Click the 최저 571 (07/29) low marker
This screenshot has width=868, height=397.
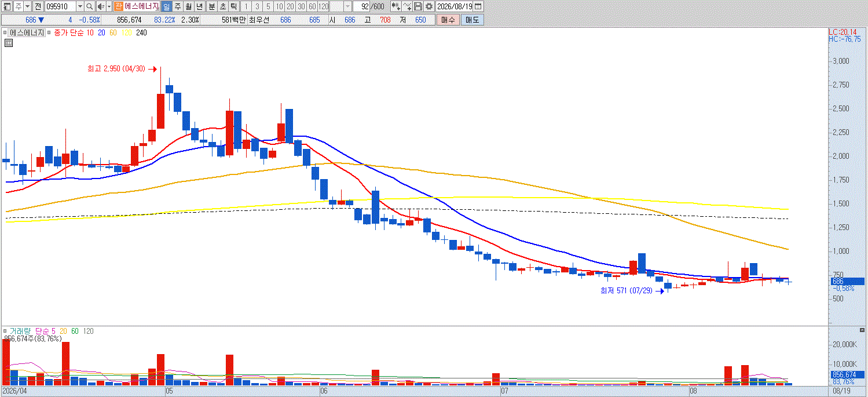632,291
